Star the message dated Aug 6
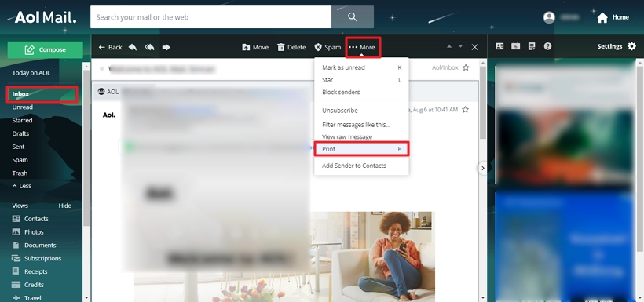Viewport: 644px width, 302px height. pyautogui.click(x=465, y=110)
